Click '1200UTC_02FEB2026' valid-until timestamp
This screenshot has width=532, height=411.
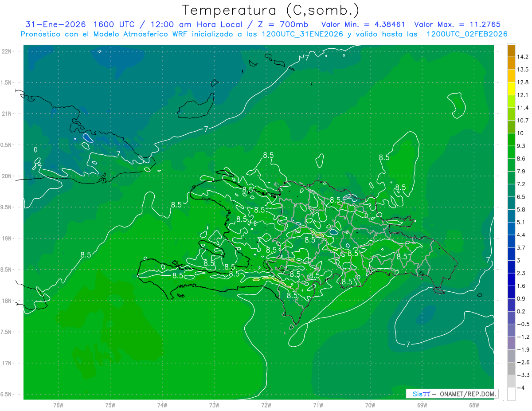point(467,34)
